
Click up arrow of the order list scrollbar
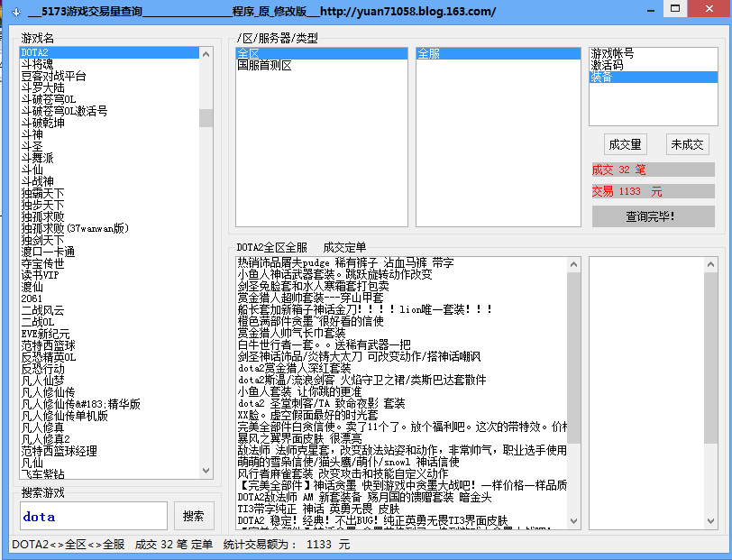click(573, 264)
